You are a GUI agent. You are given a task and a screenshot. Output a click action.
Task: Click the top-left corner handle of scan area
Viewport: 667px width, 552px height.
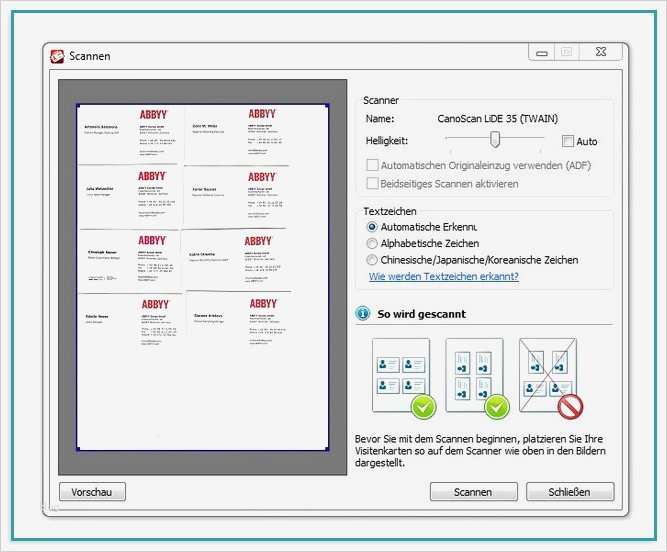click(x=78, y=105)
